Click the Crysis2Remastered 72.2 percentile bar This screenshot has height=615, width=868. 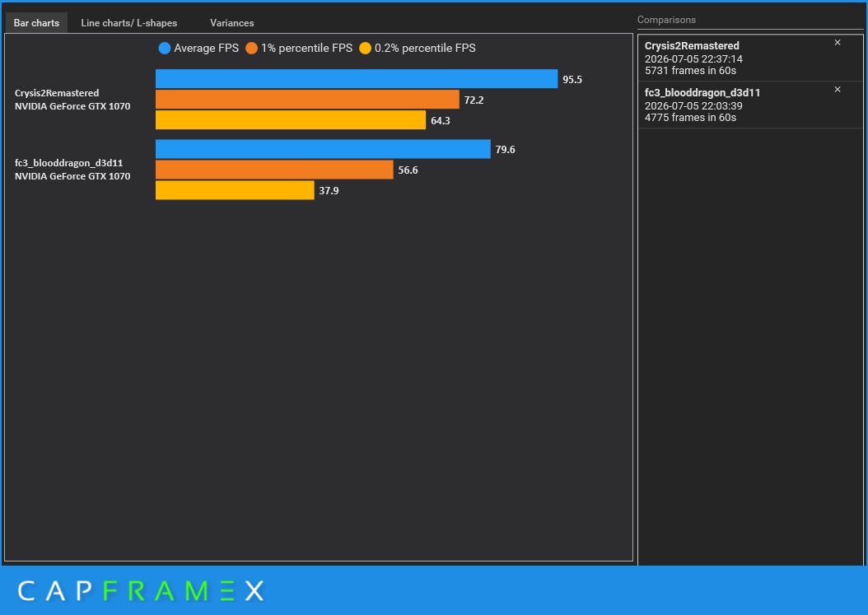307,99
